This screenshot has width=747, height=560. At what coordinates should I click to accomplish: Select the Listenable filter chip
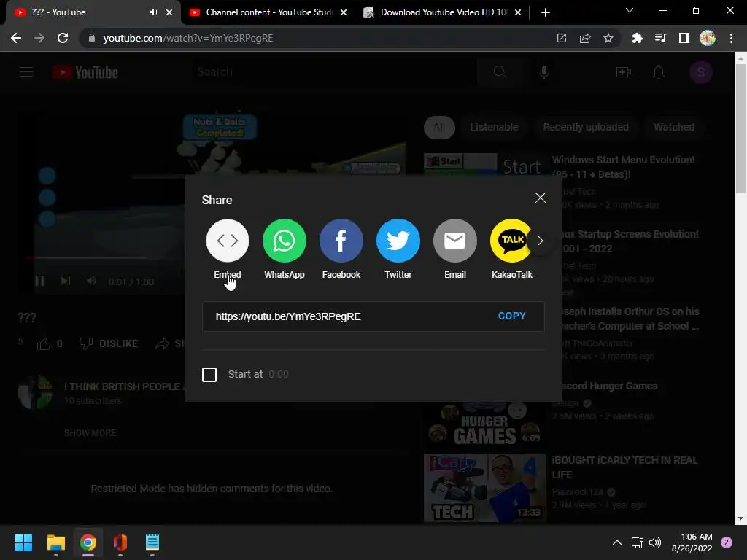click(x=494, y=127)
